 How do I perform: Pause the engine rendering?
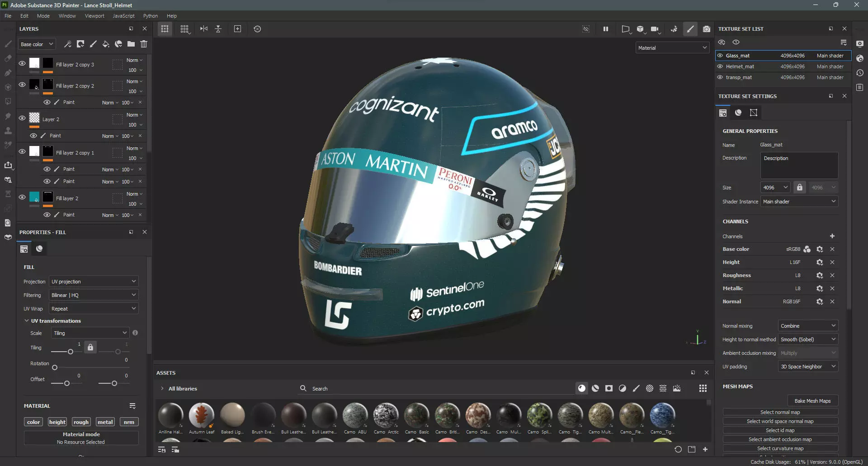coord(605,29)
